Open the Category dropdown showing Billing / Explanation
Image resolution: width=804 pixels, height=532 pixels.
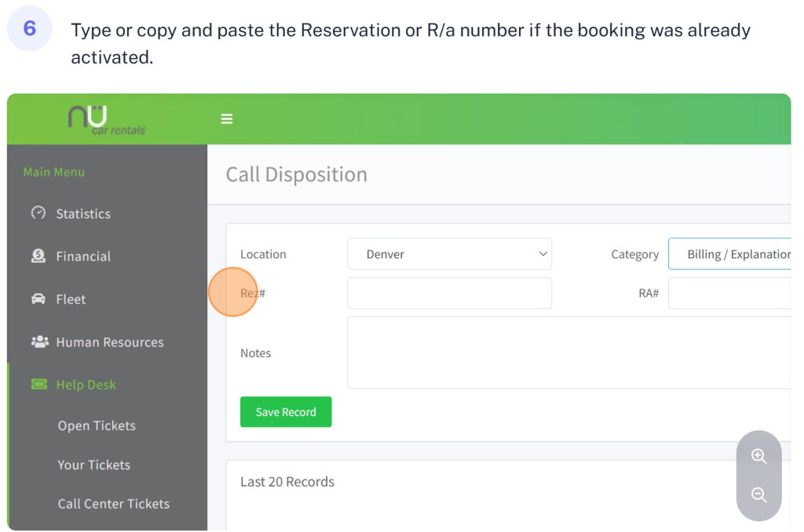coord(729,254)
